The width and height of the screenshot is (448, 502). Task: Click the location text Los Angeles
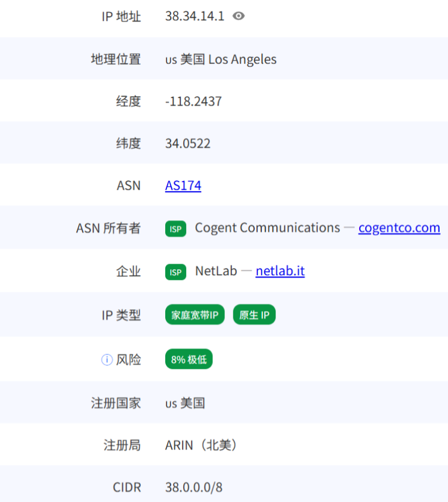(x=242, y=59)
